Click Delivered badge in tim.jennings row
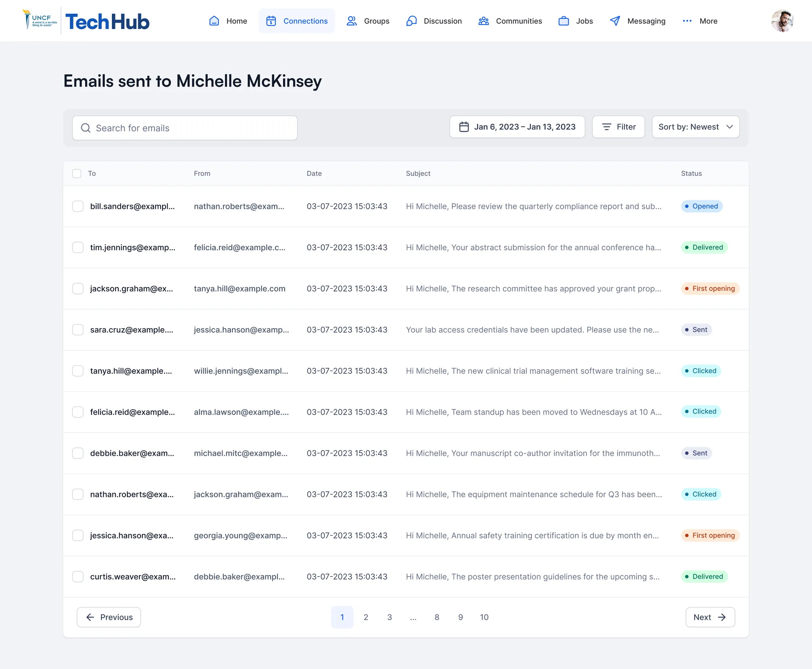Viewport: 812px width, 669px height. click(x=704, y=247)
